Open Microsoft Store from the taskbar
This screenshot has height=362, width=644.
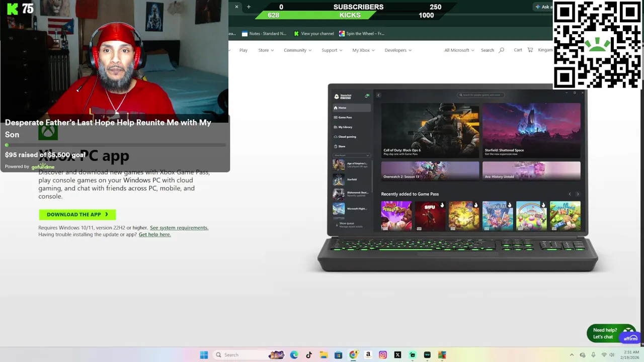pos(338,355)
